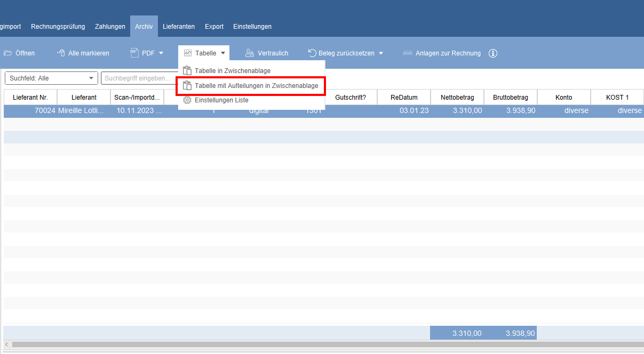Choose Einstellungen Liste menu entry
Image resolution: width=644 pixels, height=354 pixels.
[x=251, y=100]
